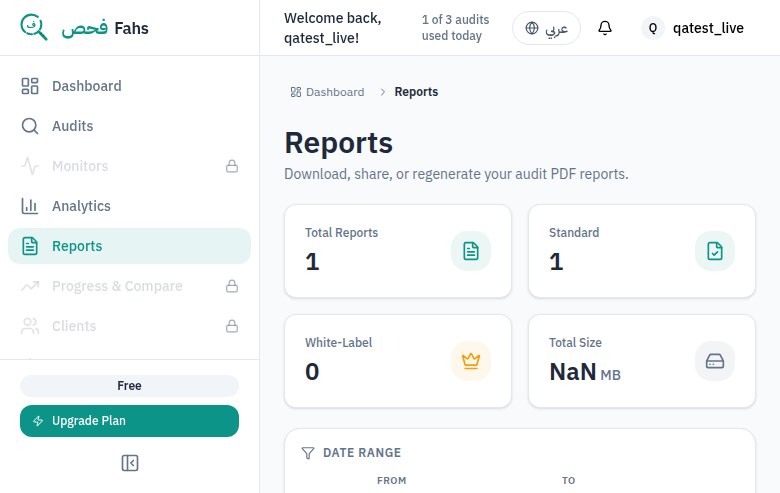The image size is (780, 493).
Task: Click the '1 of 3 audits used today' text
Action: 456,28
